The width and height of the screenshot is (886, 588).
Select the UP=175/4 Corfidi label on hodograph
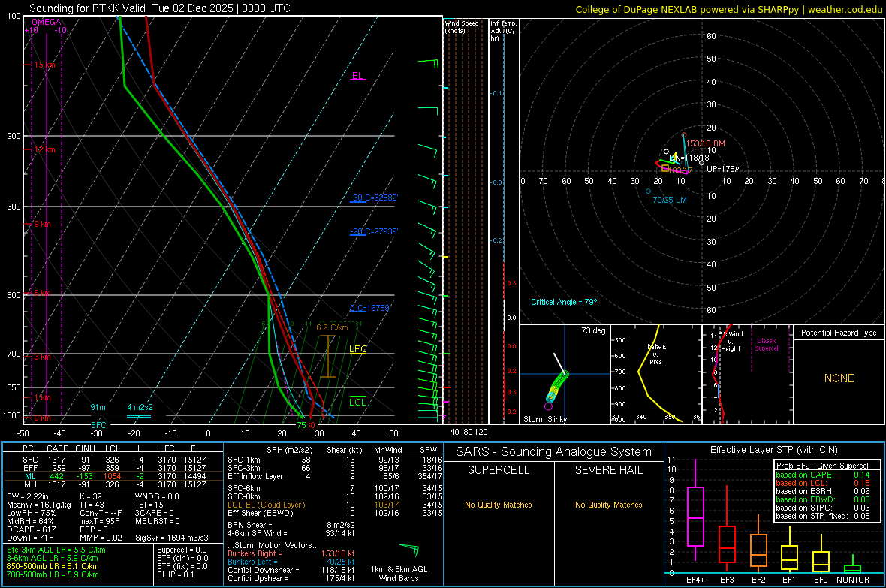coord(724,169)
